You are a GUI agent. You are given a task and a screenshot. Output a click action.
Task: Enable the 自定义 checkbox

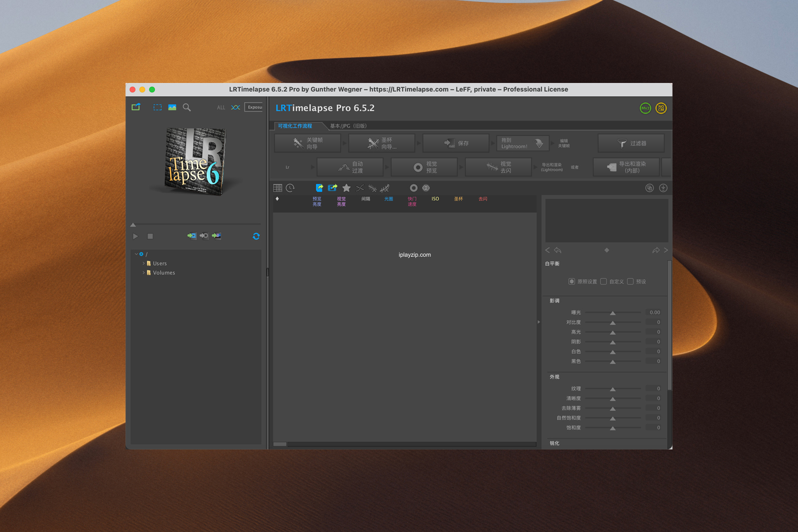click(604, 281)
